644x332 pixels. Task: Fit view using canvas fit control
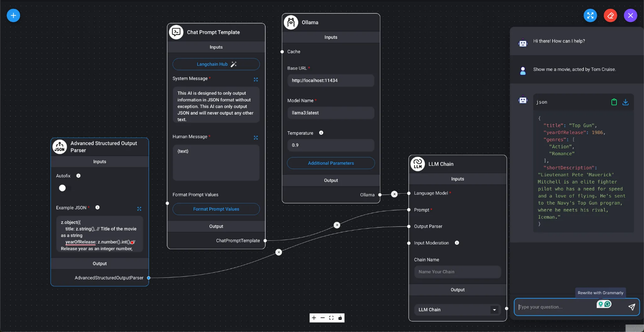[x=331, y=318]
